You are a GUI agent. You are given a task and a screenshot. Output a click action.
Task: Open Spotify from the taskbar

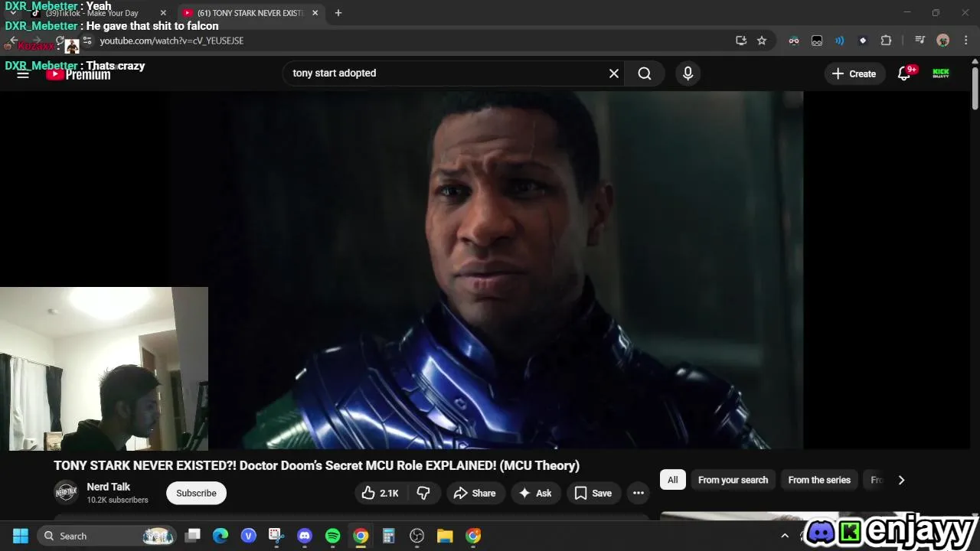tap(332, 536)
